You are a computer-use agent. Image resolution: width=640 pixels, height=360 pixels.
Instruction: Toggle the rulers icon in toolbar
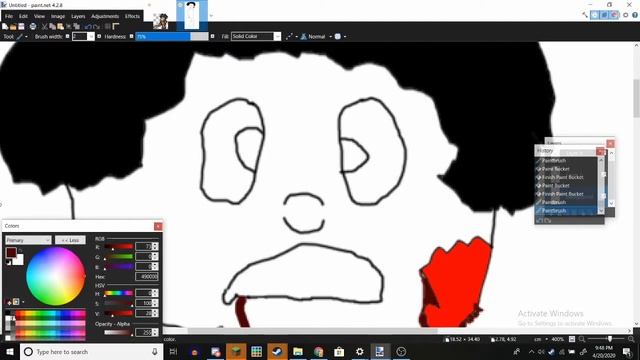116,27
